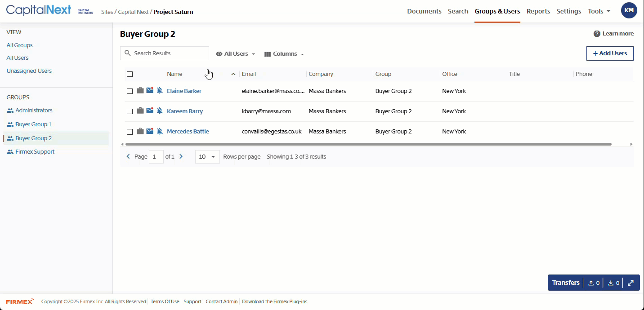Click the Email column header
Image resolution: width=644 pixels, height=310 pixels.
tap(249, 74)
